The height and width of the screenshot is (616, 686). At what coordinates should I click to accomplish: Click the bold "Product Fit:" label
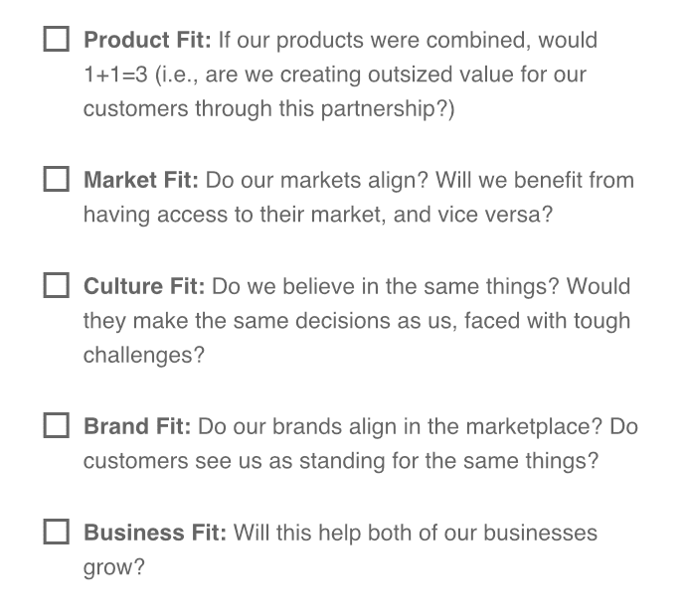coord(147,41)
